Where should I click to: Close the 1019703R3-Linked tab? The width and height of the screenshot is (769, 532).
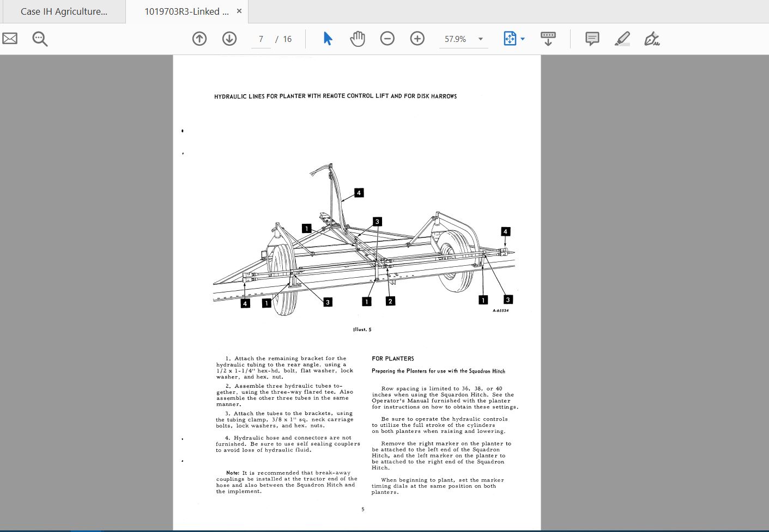click(x=239, y=11)
